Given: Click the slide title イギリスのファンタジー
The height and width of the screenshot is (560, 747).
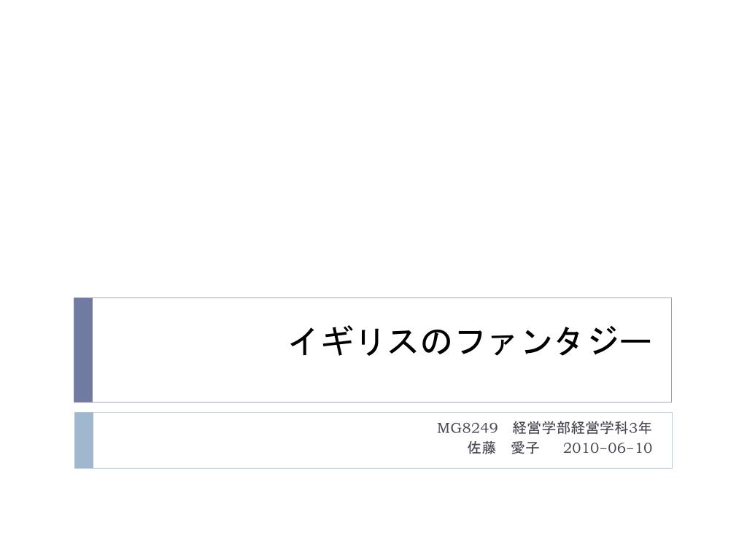Looking at the screenshot, I should [470, 341].
